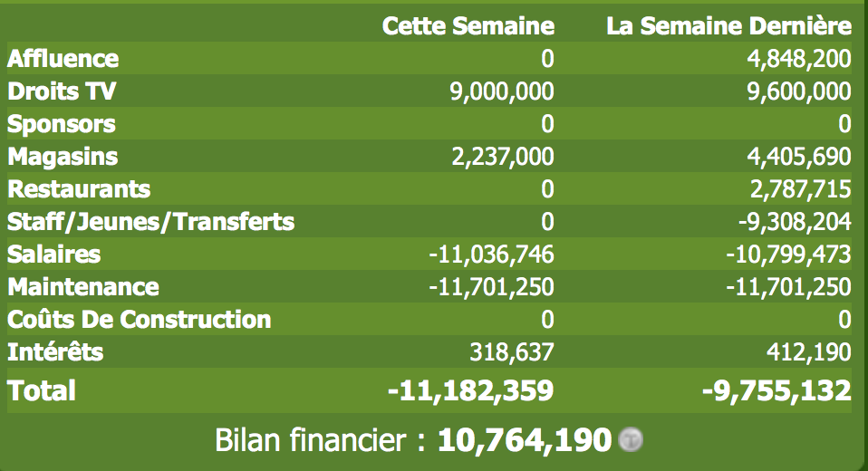This screenshot has width=868, height=471.
Task: Click the Maintenance row label
Action: (83, 287)
